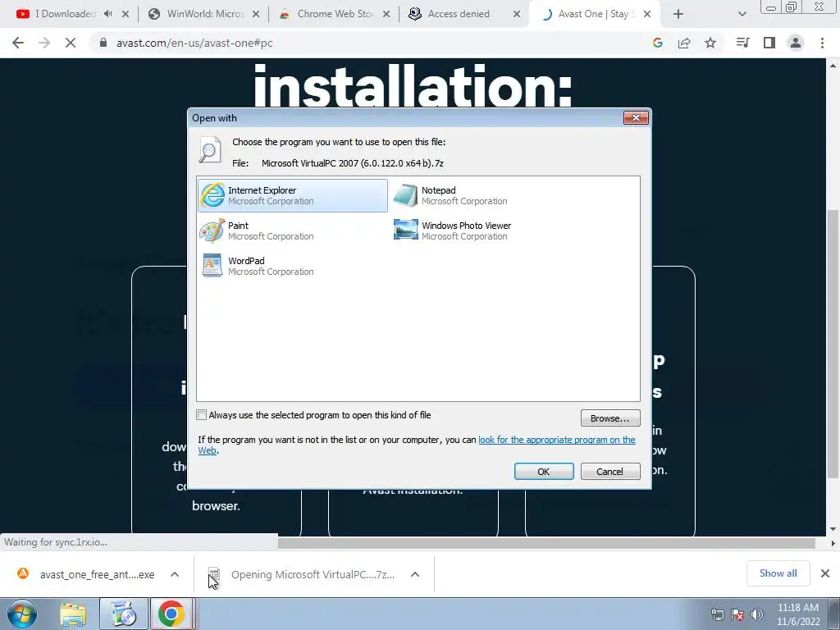Mute audio icon on YouTube tab
Image resolution: width=840 pixels, height=630 pixels.
(107, 14)
